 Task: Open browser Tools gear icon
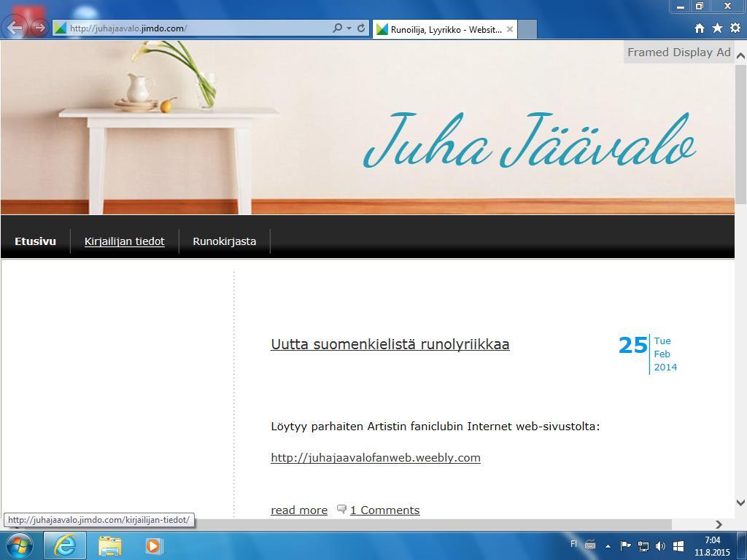(x=735, y=28)
